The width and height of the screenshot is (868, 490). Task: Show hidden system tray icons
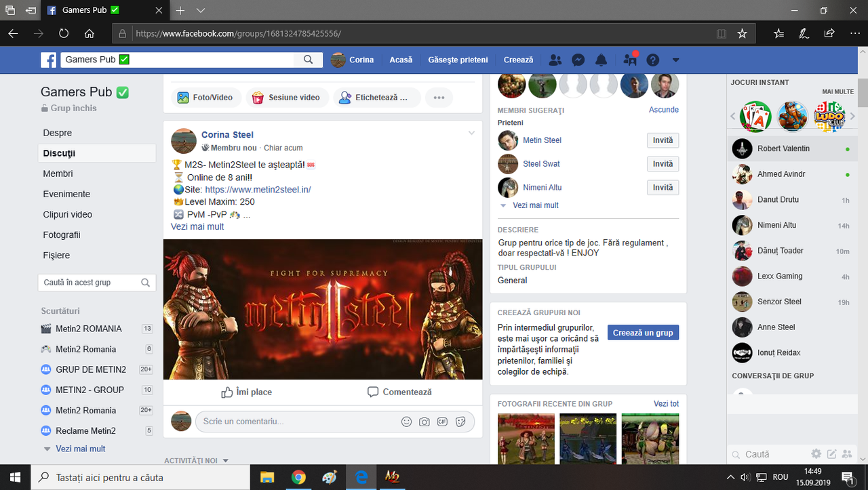pyautogui.click(x=731, y=477)
